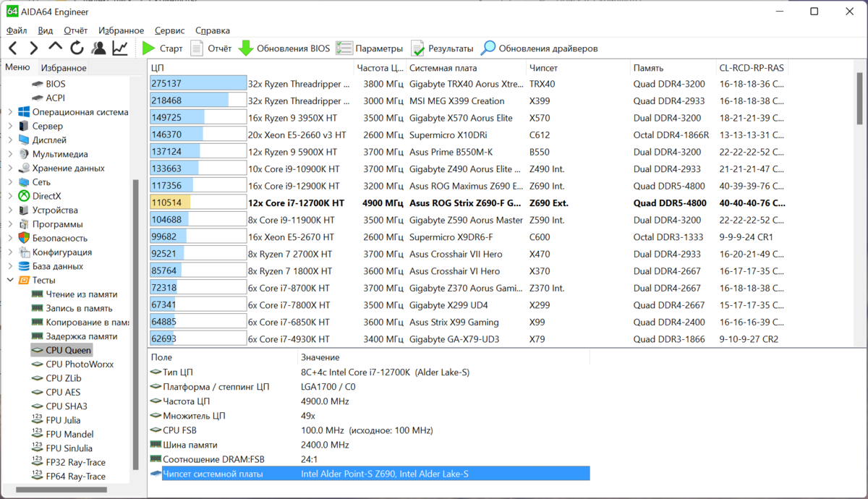Open the user report icon

[98, 48]
